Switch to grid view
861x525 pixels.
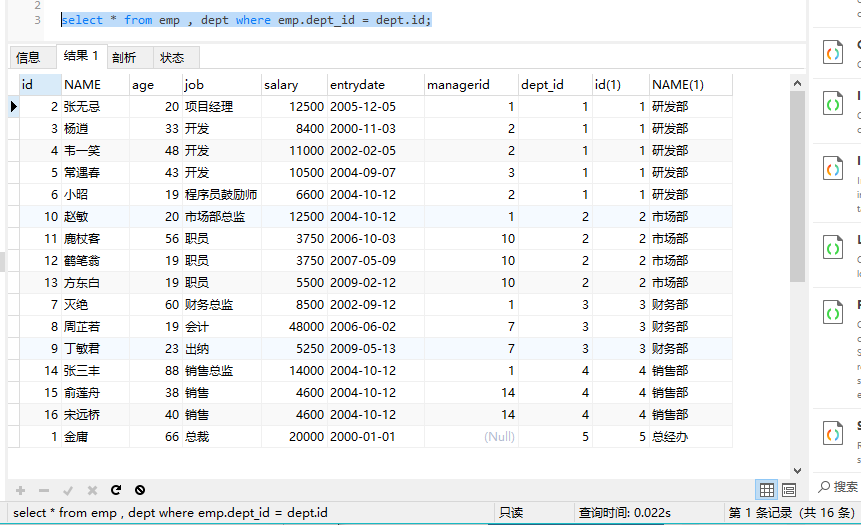[x=767, y=489]
